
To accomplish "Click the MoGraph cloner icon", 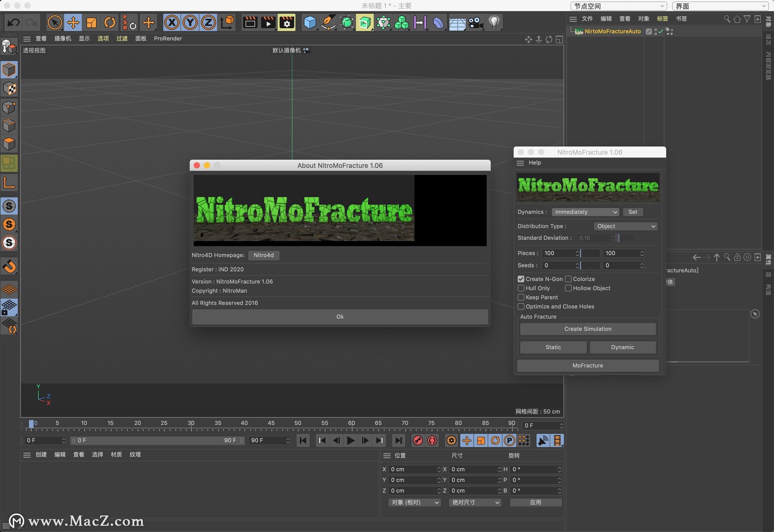I will coord(402,23).
